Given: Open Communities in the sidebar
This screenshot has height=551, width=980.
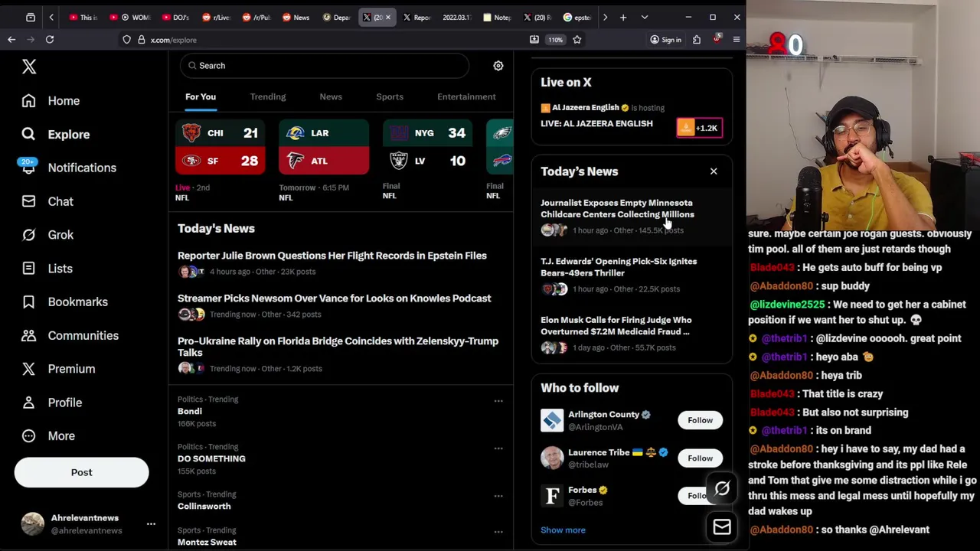Looking at the screenshot, I should [x=70, y=336].
